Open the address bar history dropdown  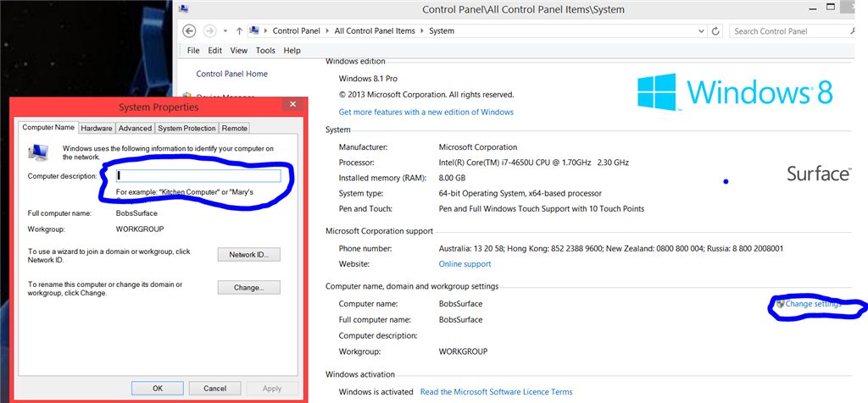(699, 31)
